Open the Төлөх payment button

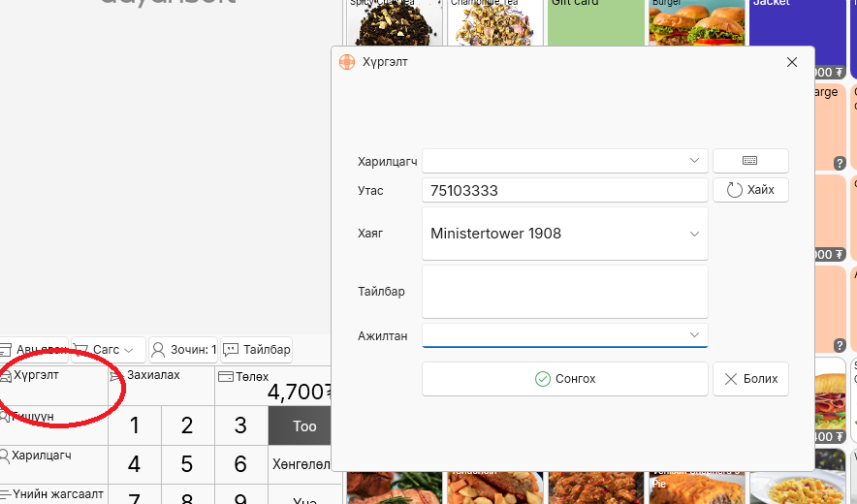click(x=273, y=386)
